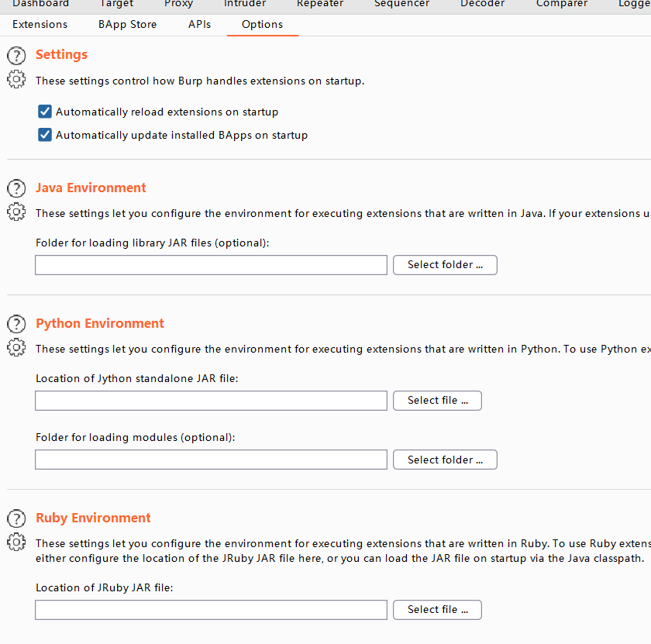651x644 pixels.
Task: Switch to the Extensions sub-tab
Action: click(x=40, y=25)
